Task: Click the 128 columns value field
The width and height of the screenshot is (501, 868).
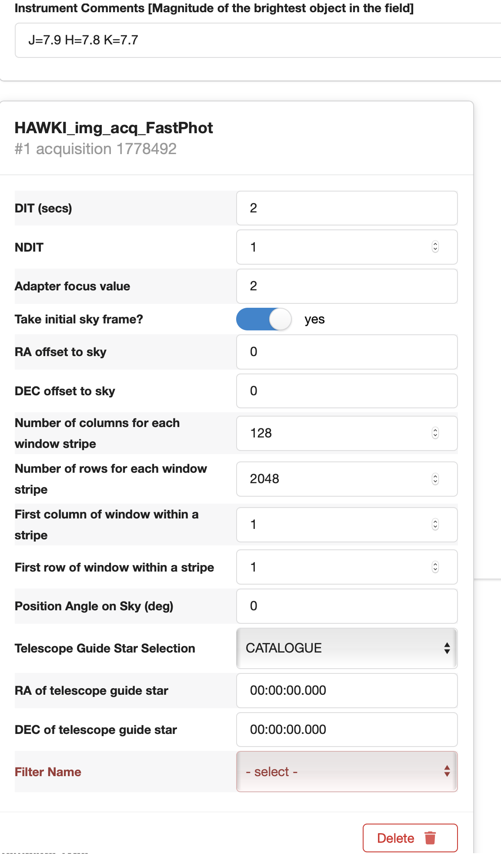Action: (331, 433)
